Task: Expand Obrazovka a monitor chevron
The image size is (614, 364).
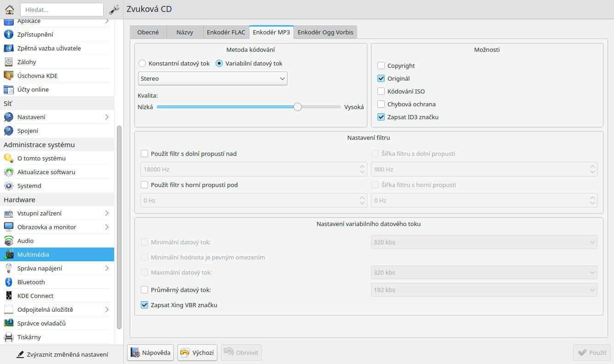Action: coord(107,227)
